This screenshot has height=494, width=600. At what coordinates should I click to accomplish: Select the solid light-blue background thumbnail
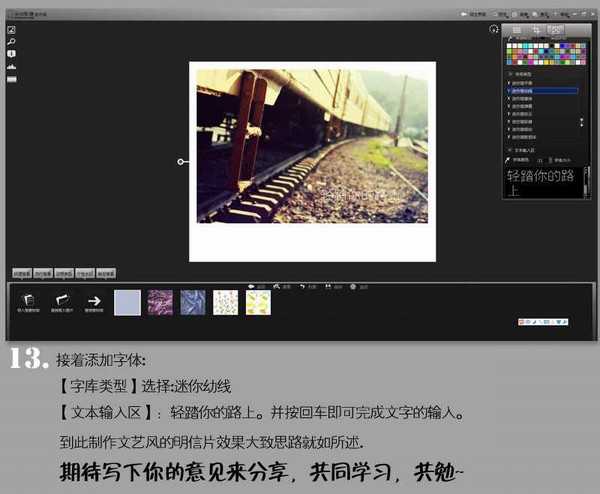(127, 302)
